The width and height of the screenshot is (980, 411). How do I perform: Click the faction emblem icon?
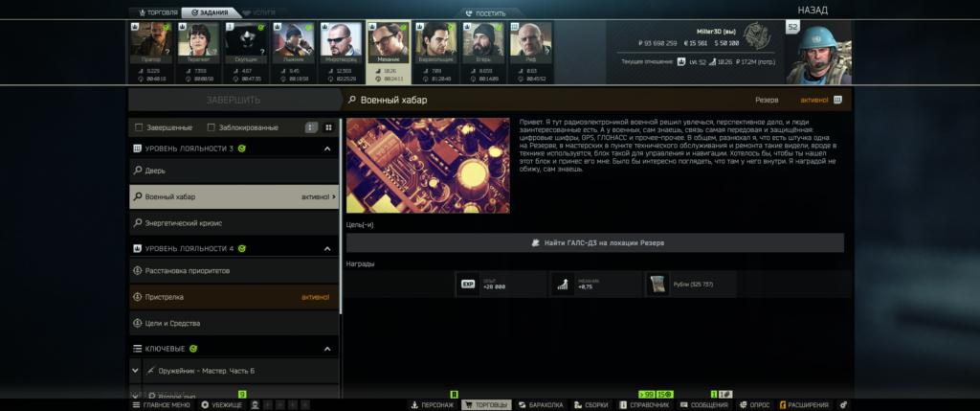coord(758,35)
